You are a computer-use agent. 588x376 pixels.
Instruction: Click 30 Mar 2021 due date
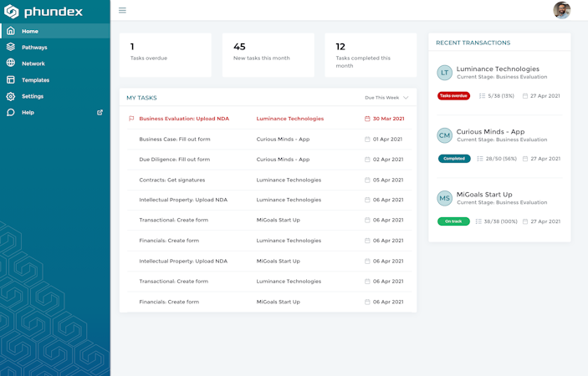pyautogui.click(x=388, y=119)
